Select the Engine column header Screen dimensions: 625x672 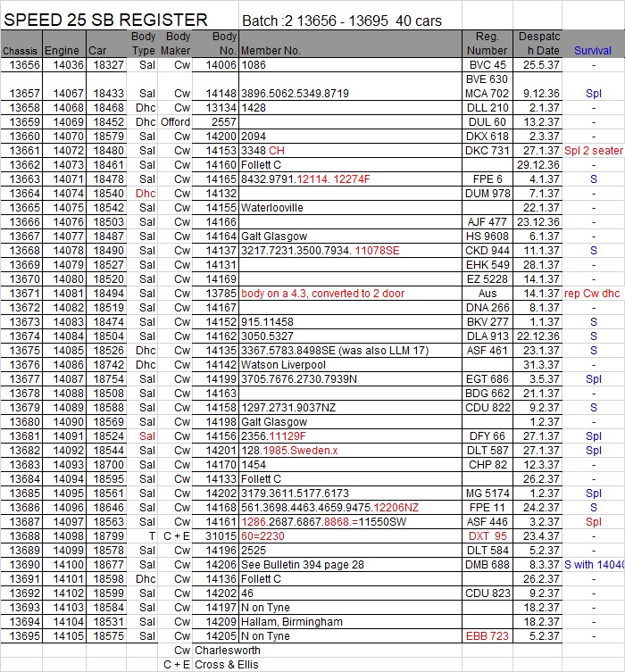[62, 51]
